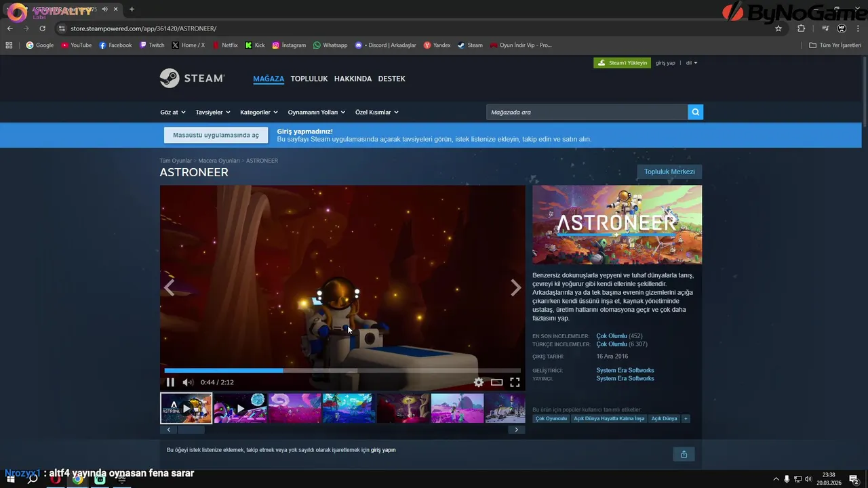Open the browser extensions menu
The height and width of the screenshot is (488, 868).
802,28
